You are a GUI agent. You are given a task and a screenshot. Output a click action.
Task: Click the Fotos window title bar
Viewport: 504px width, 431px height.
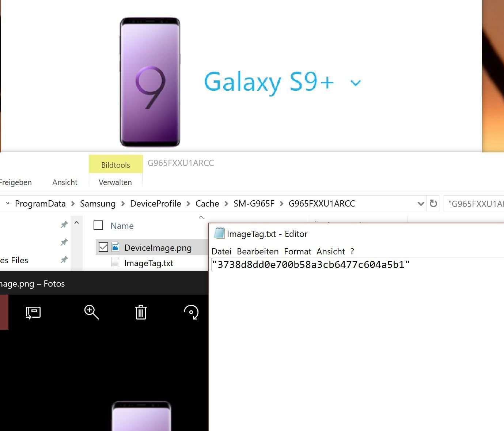click(x=104, y=283)
